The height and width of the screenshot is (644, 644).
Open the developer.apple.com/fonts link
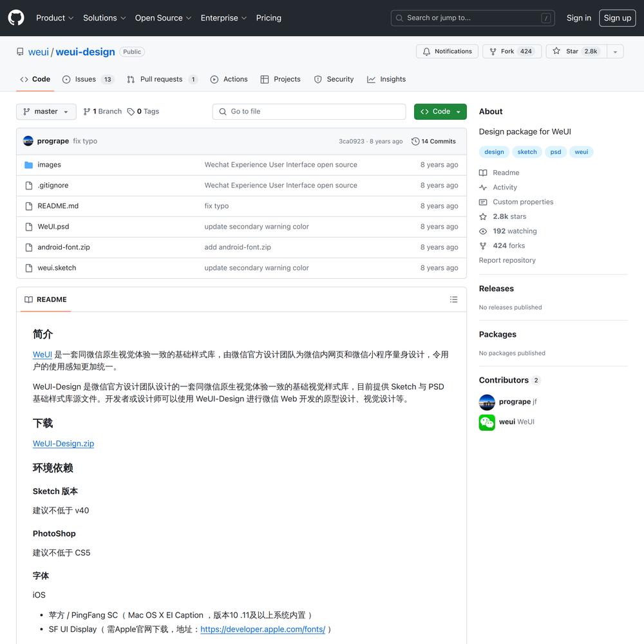tap(263, 629)
